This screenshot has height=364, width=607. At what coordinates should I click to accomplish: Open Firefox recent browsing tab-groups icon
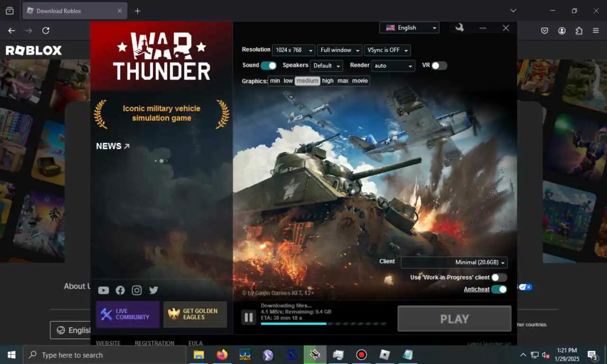click(x=9, y=10)
